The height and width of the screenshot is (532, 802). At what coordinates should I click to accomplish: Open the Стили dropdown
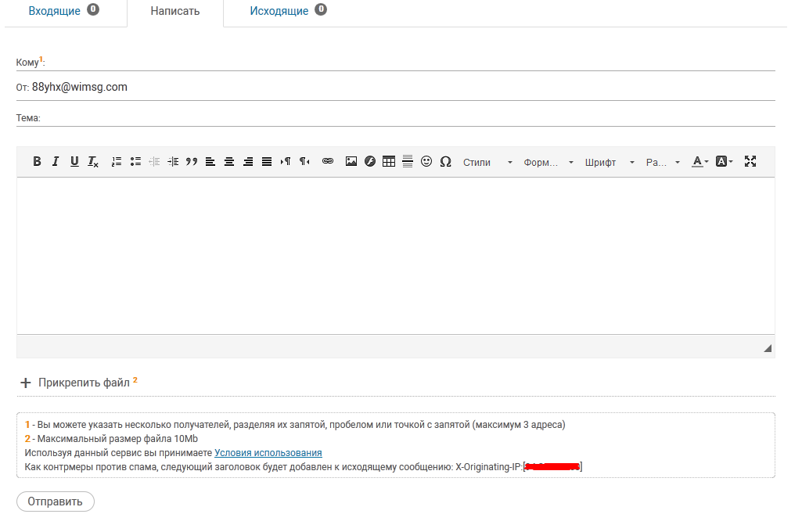487,163
